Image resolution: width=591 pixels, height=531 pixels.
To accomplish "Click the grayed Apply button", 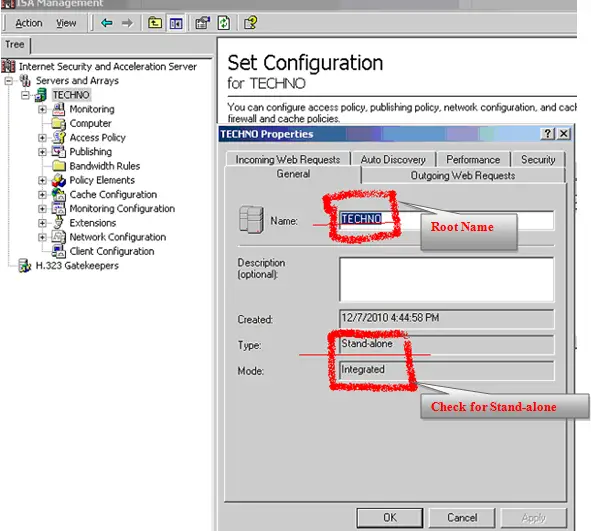I will point(534,517).
